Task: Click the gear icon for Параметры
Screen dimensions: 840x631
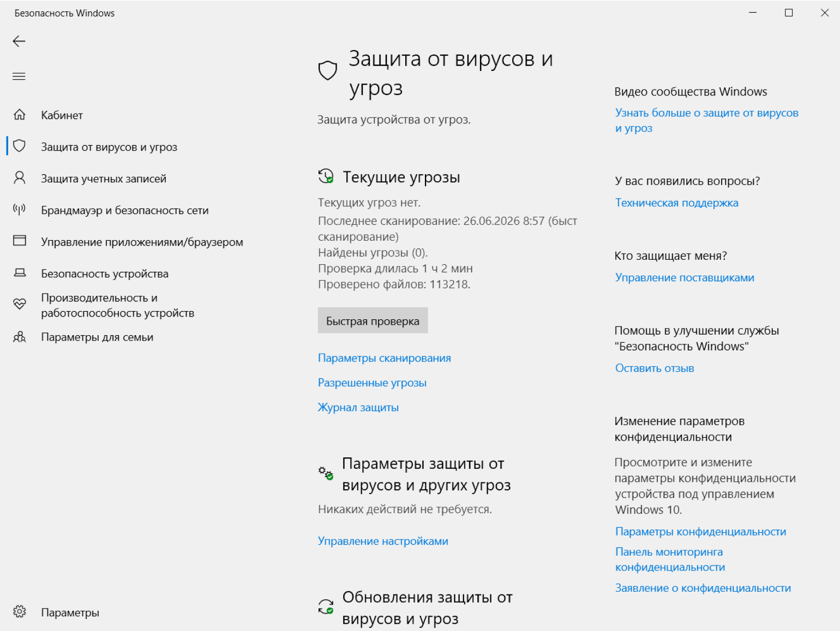Action: point(20,612)
